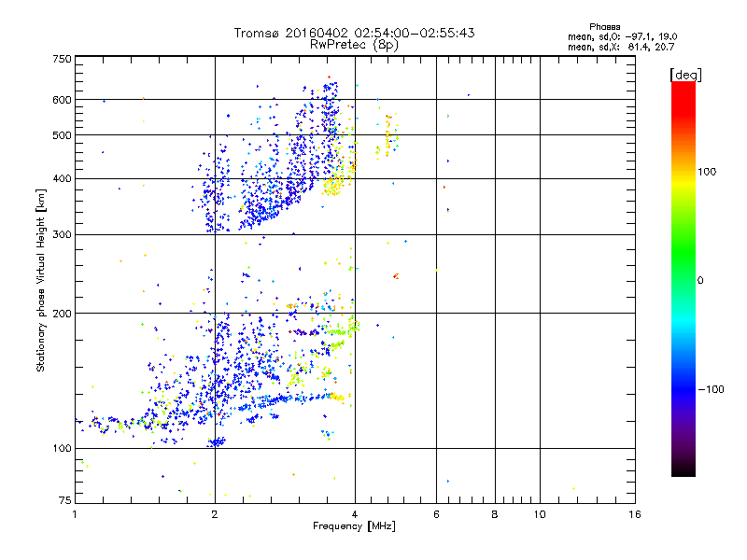Screen dimensions: 747x560
Task: Click the x-axis tick label '1'
Action: coord(75,514)
